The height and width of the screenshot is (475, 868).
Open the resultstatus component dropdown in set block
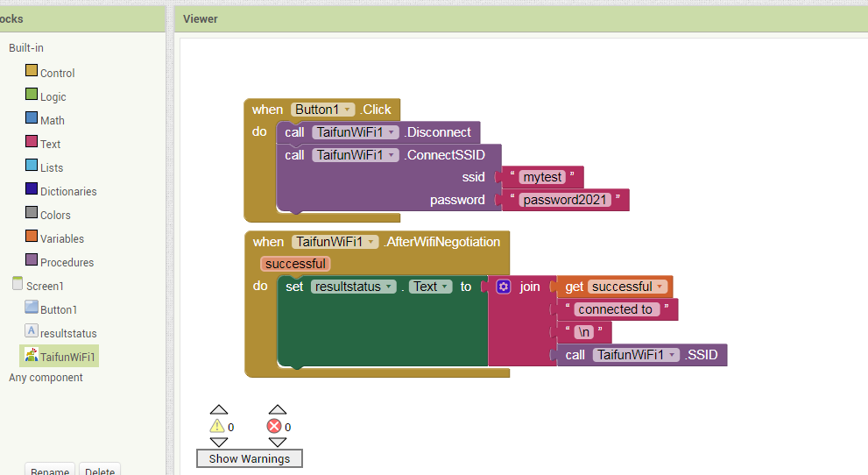388,287
